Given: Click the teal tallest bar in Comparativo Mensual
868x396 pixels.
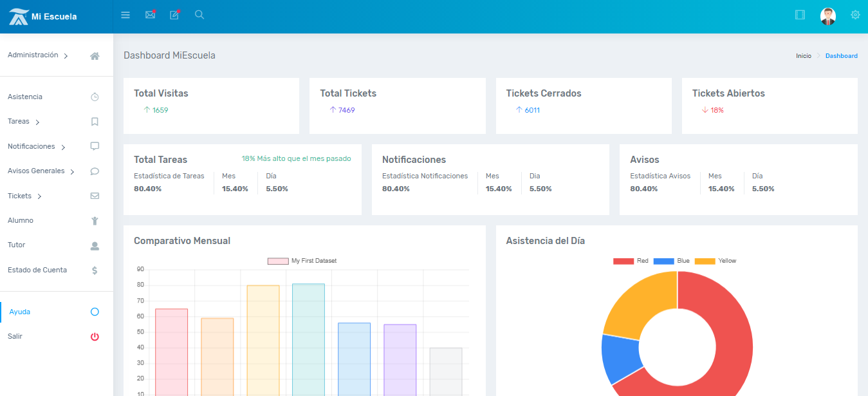Looking at the screenshot, I should pos(308,339).
